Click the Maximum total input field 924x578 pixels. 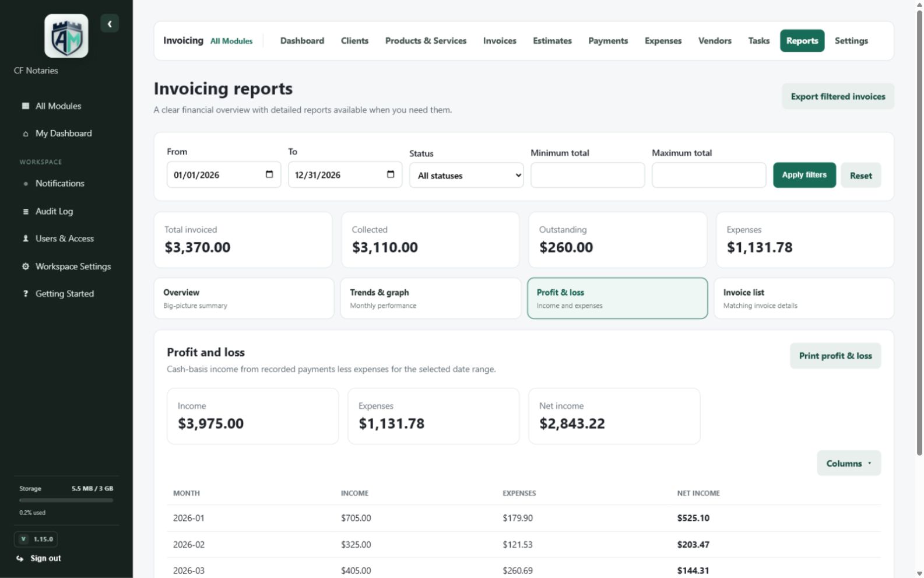pos(709,175)
